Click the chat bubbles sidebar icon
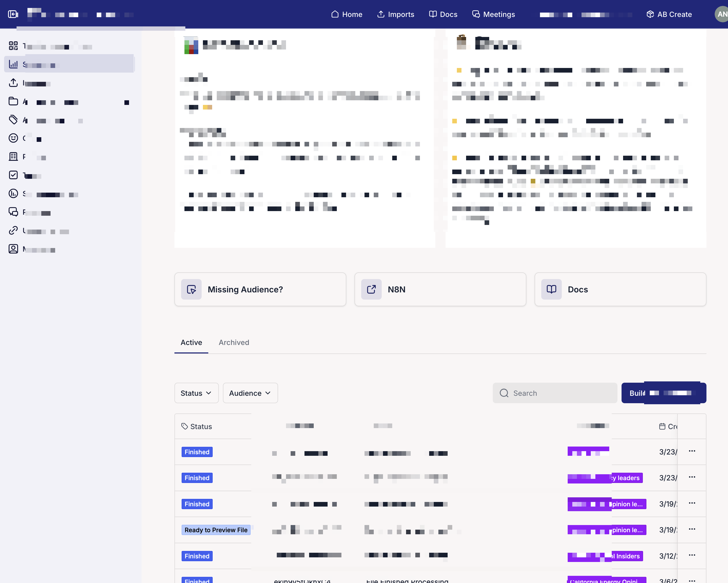 point(13,212)
